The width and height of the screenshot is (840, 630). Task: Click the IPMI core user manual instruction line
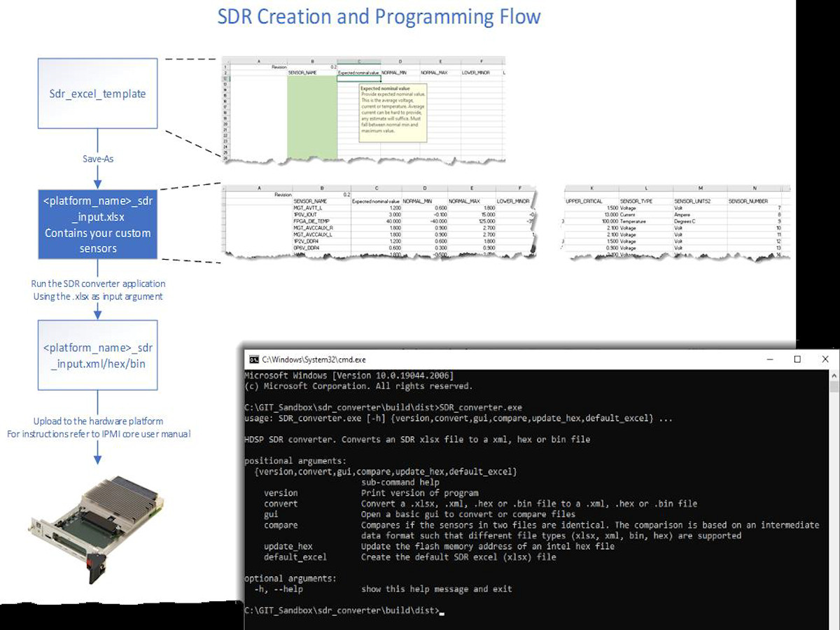click(99, 434)
